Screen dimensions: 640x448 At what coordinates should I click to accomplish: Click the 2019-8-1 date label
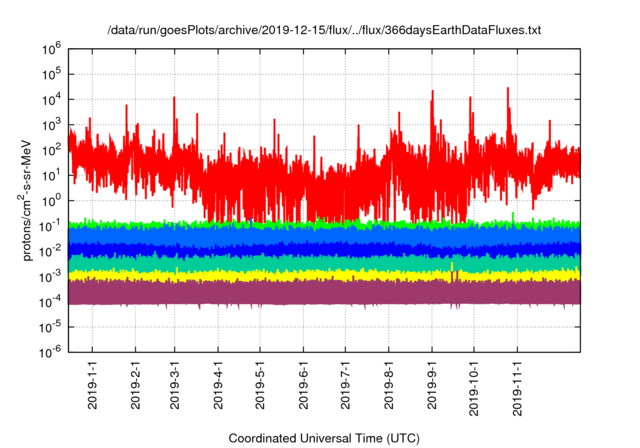tap(389, 385)
